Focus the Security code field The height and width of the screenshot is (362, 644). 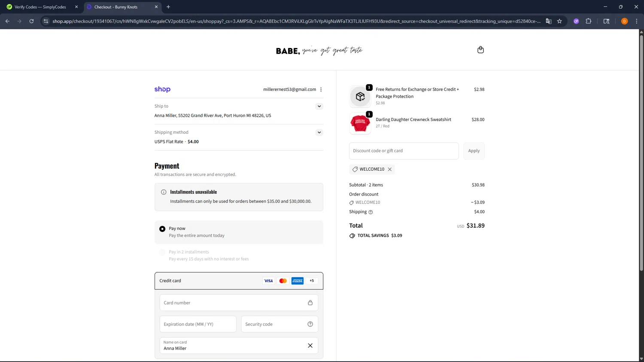tap(279, 324)
